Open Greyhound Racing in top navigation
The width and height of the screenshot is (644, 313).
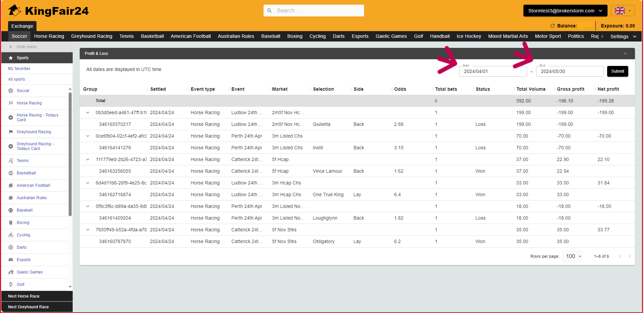[92, 36]
